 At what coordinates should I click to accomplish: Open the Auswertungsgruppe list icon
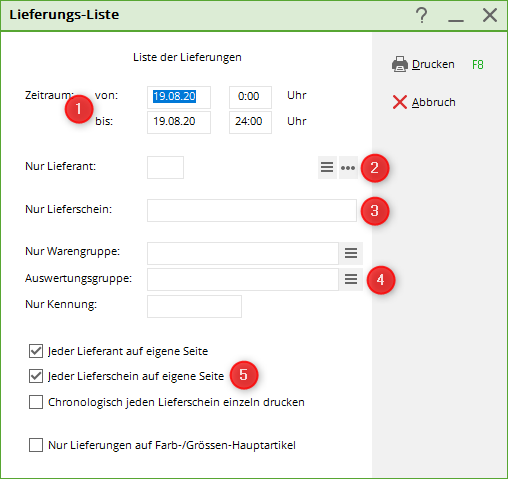351,279
